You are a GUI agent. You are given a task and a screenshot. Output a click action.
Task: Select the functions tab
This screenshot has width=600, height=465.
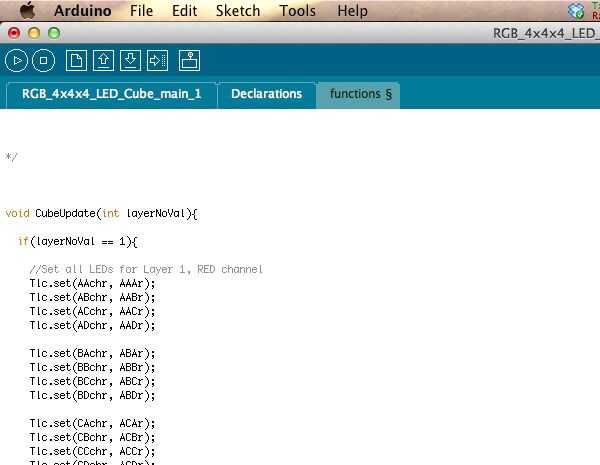tap(358, 95)
